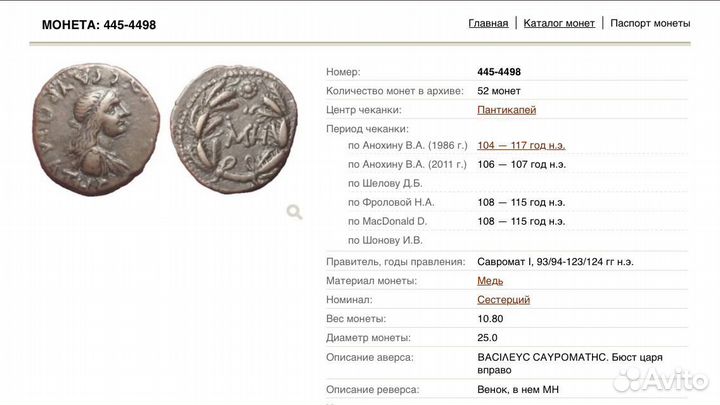This screenshot has width=720, height=405.
Task: Click the label Вес монеты:
Action: 356,319
